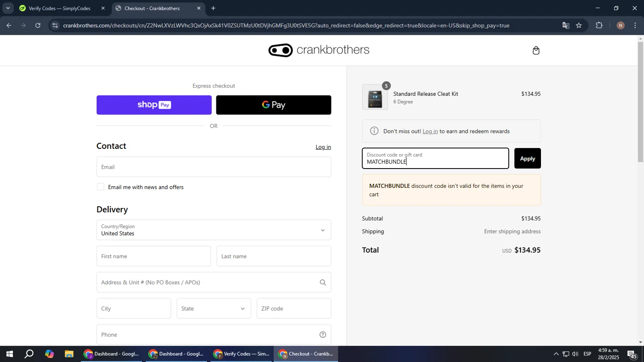Screen dimensions: 644x362
Task: Click the City field
Action: [x=134, y=308]
